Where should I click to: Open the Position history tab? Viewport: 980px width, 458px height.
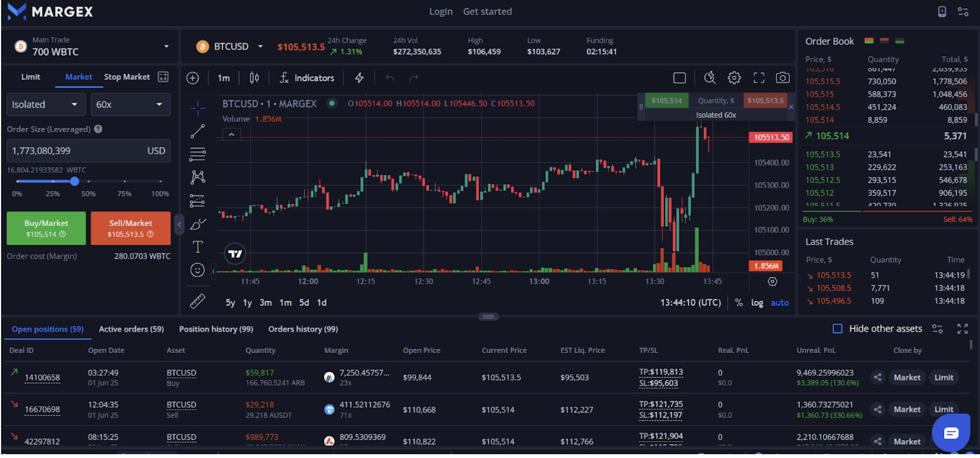(x=216, y=329)
